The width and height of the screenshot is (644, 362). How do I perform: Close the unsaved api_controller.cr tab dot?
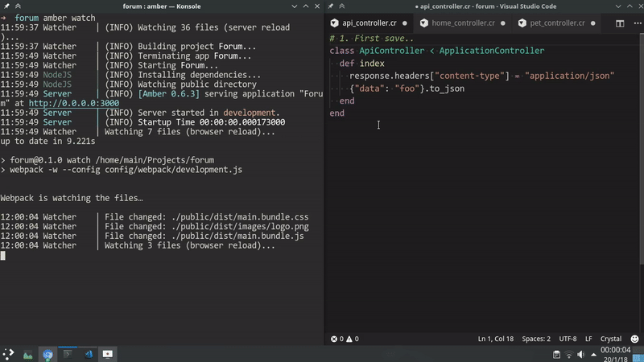pos(405,23)
